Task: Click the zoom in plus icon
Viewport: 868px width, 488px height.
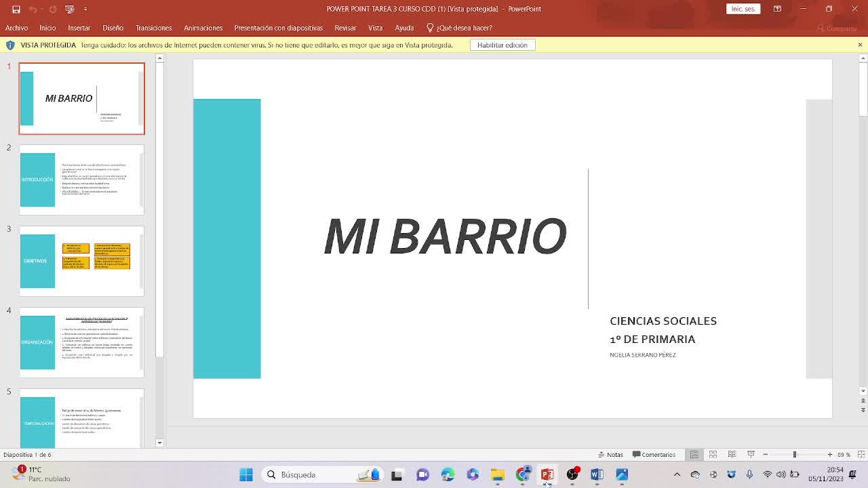Action: tap(829, 455)
